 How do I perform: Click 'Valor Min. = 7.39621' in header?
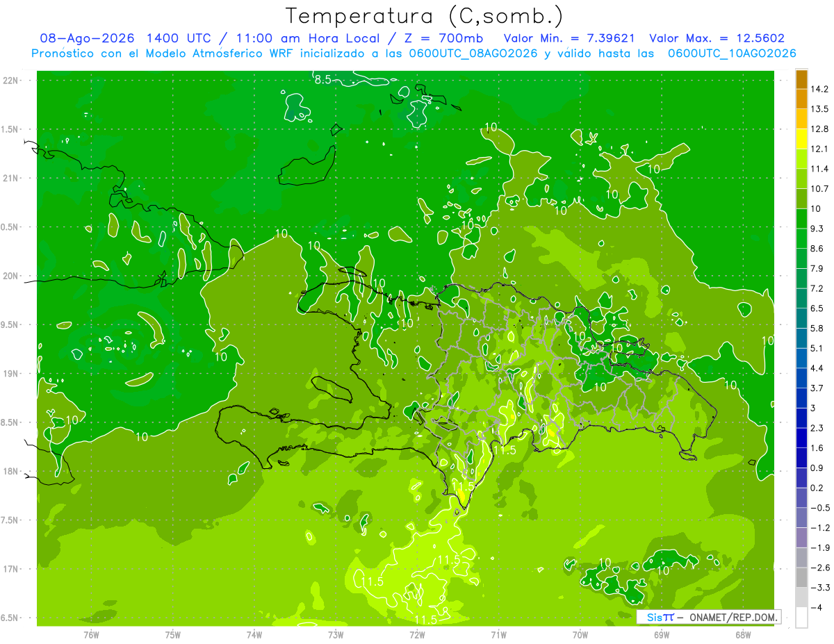click(x=570, y=38)
